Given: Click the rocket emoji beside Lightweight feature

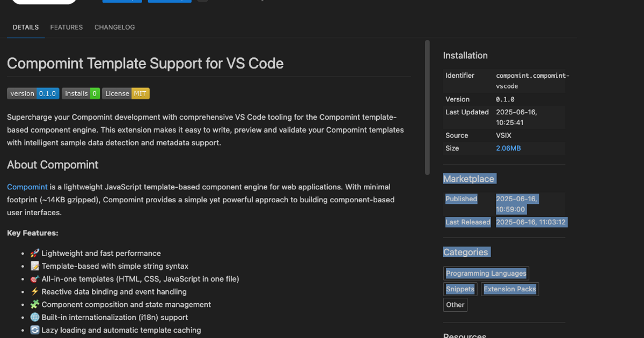Looking at the screenshot, I should coord(35,253).
